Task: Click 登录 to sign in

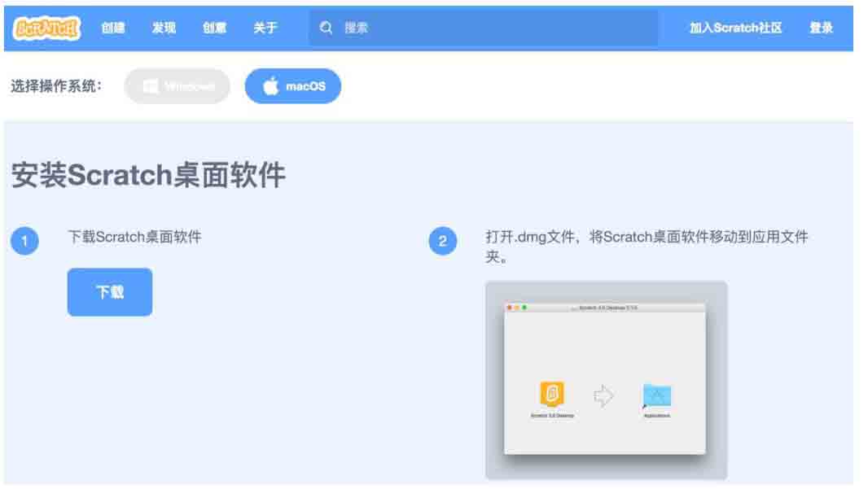Action: 821,28
